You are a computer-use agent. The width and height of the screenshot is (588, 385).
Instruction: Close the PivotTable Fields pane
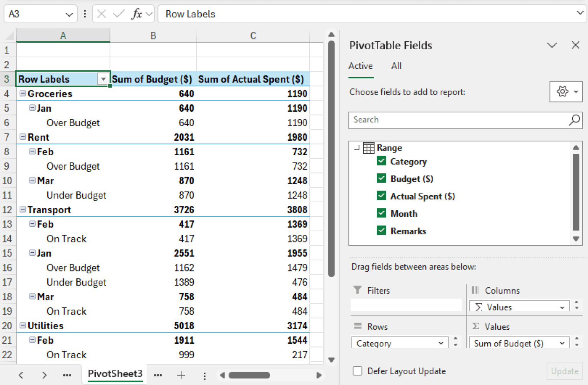click(575, 45)
